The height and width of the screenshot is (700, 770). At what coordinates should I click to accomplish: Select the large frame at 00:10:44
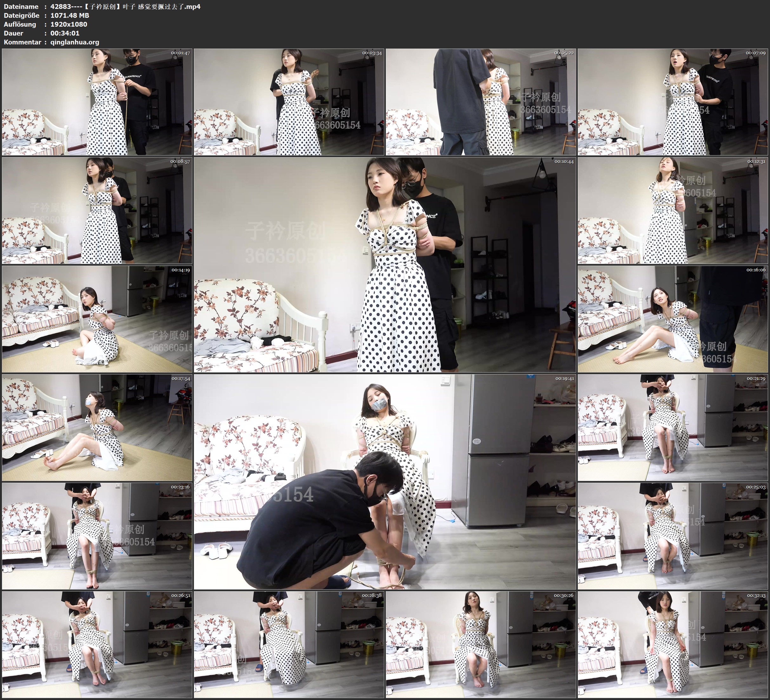tap(385, 264)
